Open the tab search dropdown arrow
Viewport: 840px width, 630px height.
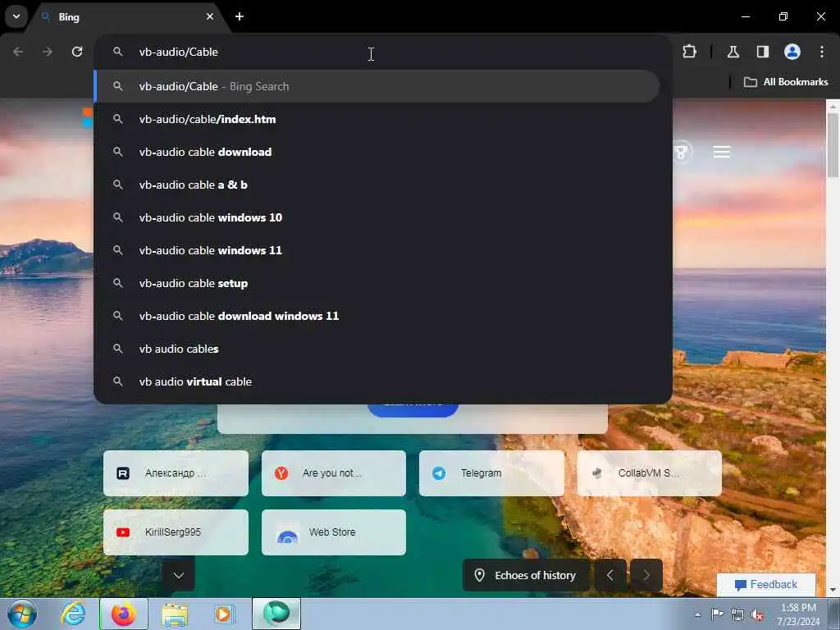(16, 16)
